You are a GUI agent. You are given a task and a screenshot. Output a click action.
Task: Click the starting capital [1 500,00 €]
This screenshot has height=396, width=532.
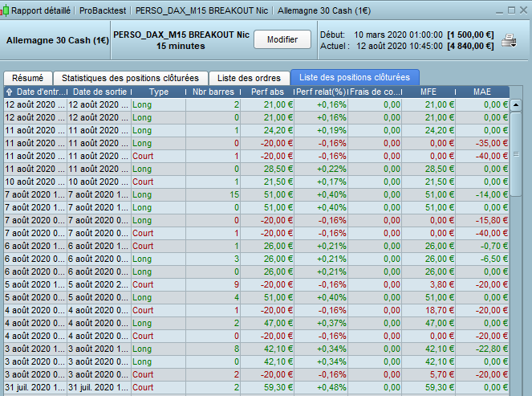click(470, 35)
